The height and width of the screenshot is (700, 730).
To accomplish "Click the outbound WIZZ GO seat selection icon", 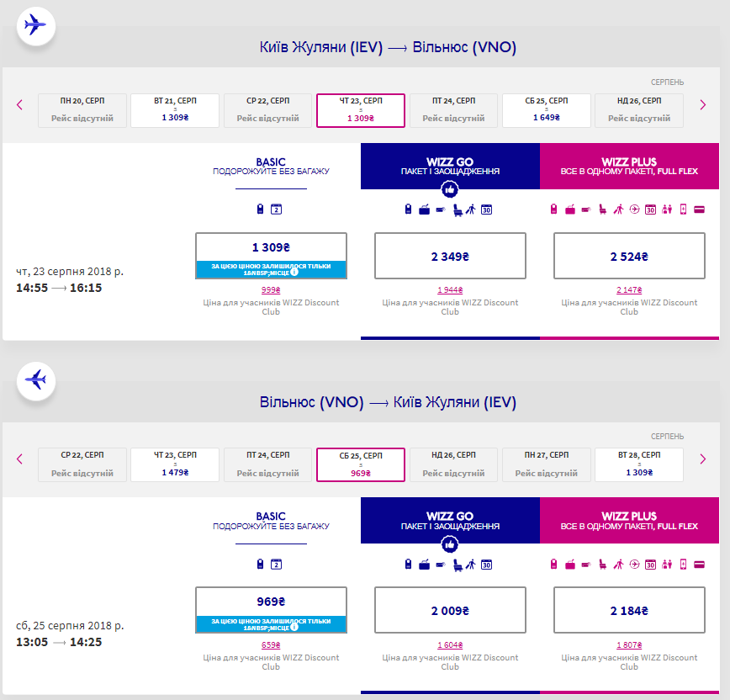I will [458, 210].
